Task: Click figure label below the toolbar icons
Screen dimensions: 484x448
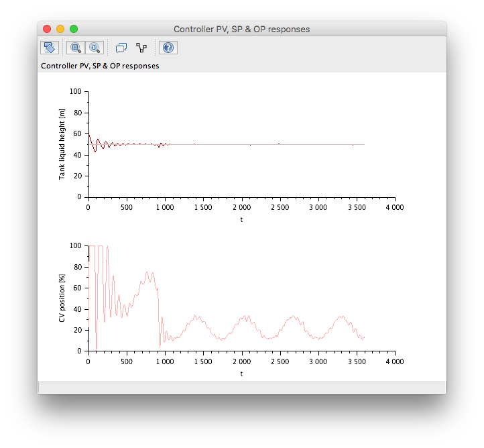Action: [x=100, y=66]
